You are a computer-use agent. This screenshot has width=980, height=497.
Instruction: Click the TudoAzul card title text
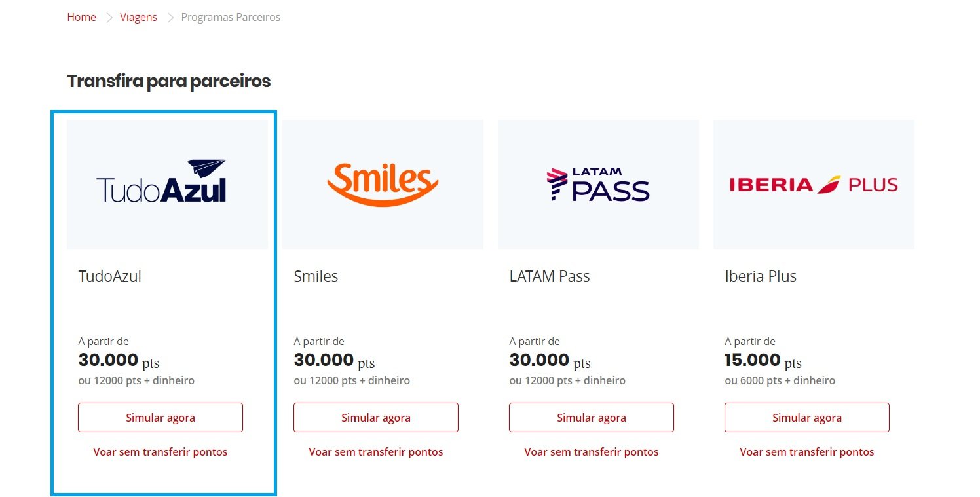[x=110, y=276]
